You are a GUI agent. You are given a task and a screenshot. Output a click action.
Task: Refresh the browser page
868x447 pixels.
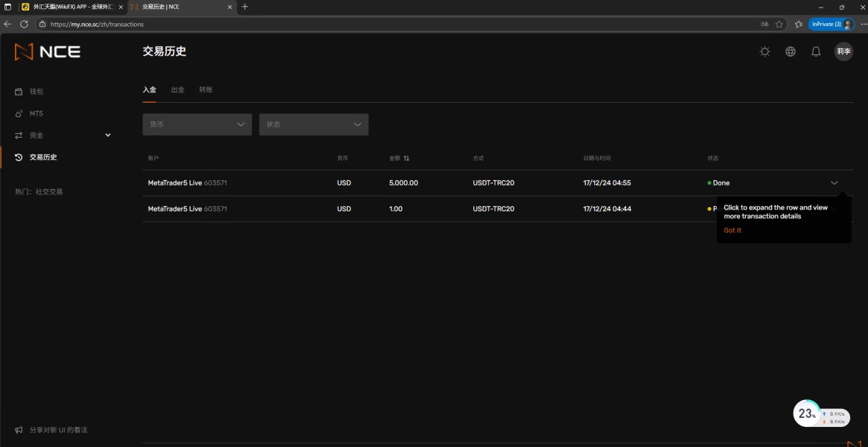click(24, 24)
